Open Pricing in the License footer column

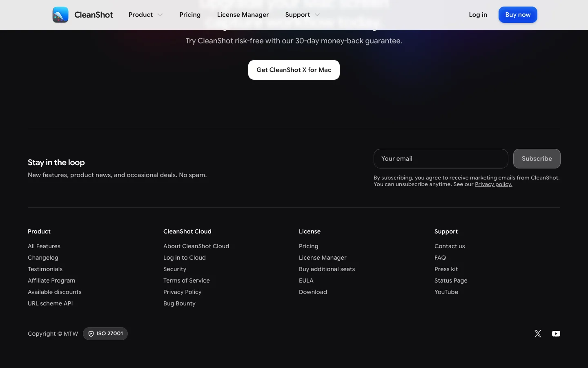click(x=309, y=246)
